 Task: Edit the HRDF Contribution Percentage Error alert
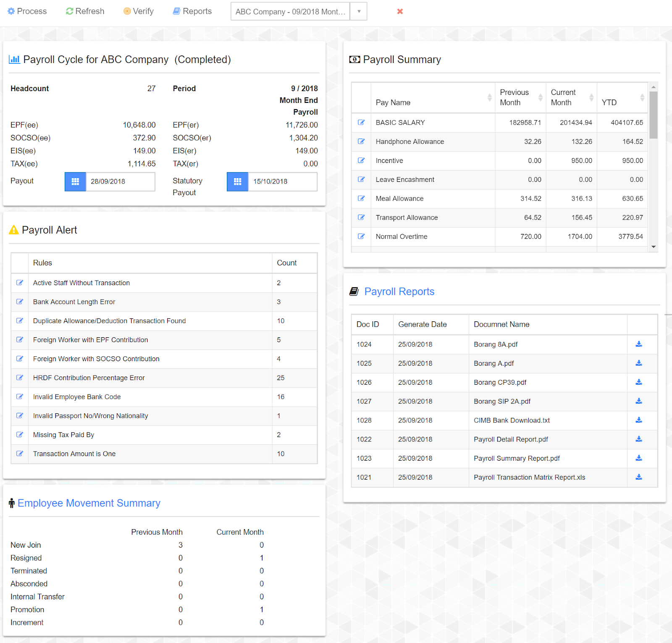pyautogui.click(x=19, y=378)
